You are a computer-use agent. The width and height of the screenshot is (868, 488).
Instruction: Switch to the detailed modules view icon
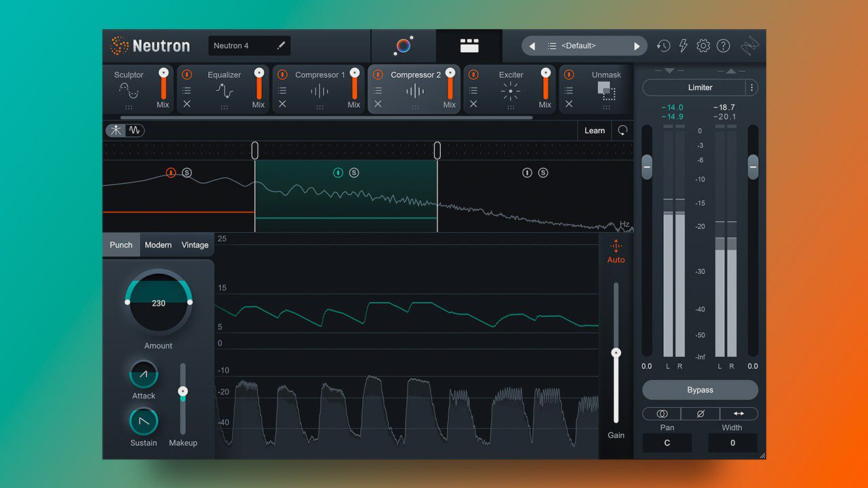click(469, 45)
